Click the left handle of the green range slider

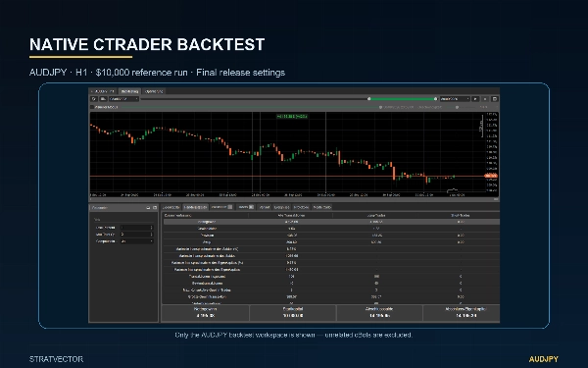click(x=369, y=99)
